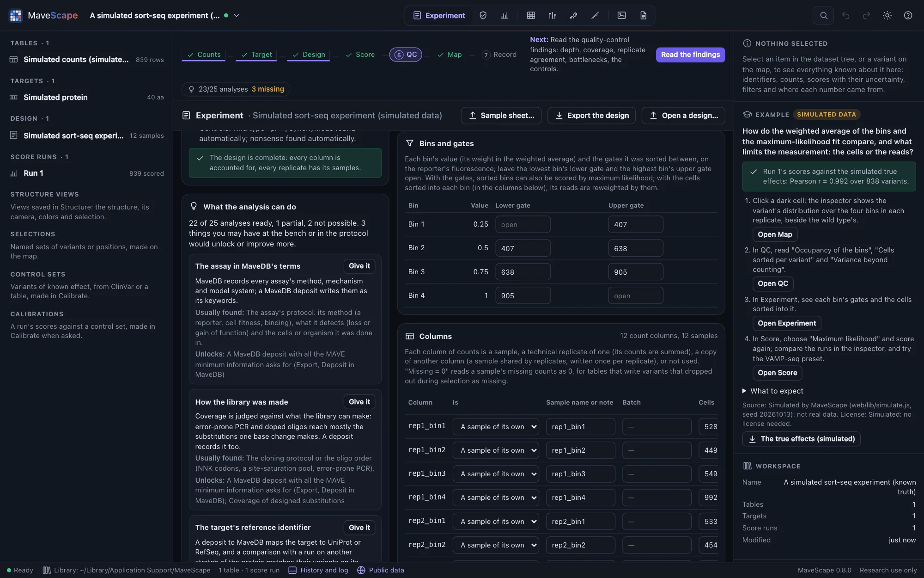Viewport: 924px width, 578px height.
Task: Open the grid Map view icon
Action: coord(531,15)
